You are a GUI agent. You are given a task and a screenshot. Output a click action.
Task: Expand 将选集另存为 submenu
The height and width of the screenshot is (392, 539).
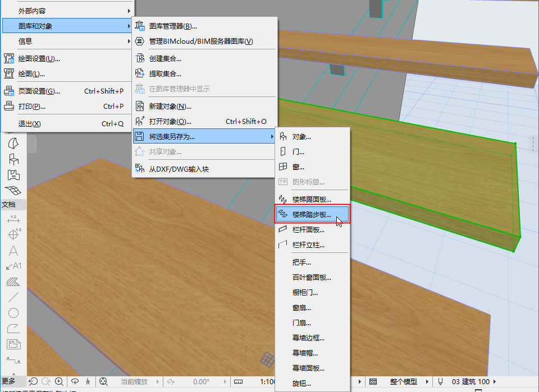[204, 137]
